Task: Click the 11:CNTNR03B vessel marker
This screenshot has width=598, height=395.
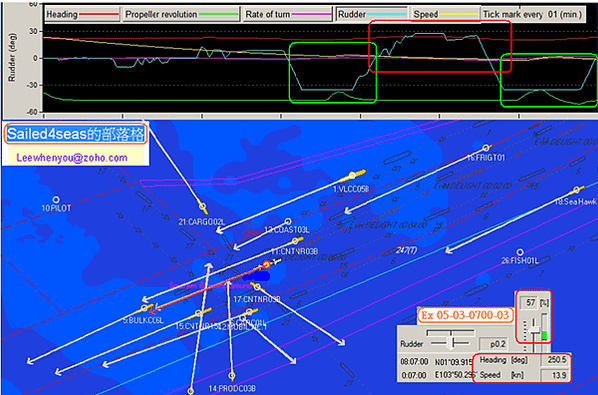Action: pyautogui.click(x=296, y=241)
